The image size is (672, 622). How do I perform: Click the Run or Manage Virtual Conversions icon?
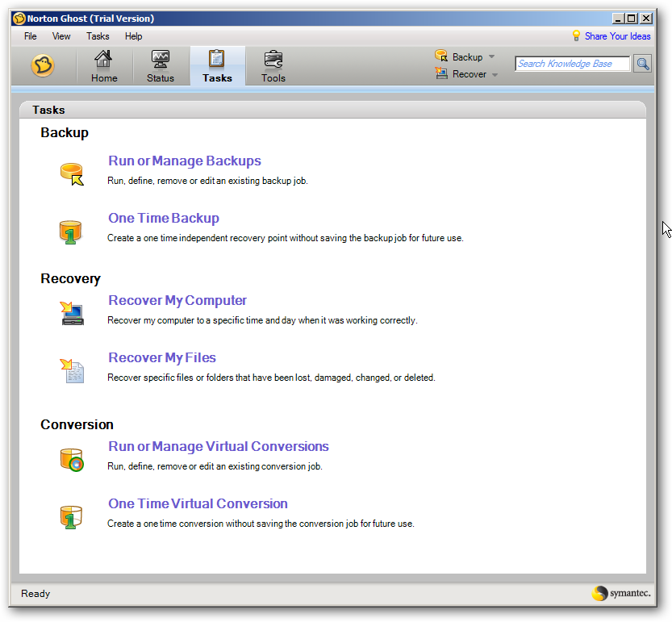[x=72, y=460]
